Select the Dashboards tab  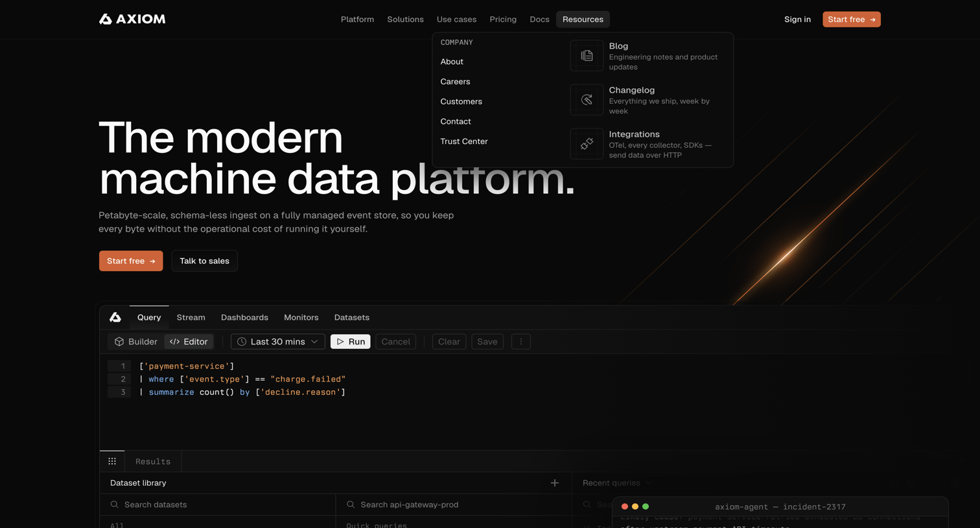(244, 317)
